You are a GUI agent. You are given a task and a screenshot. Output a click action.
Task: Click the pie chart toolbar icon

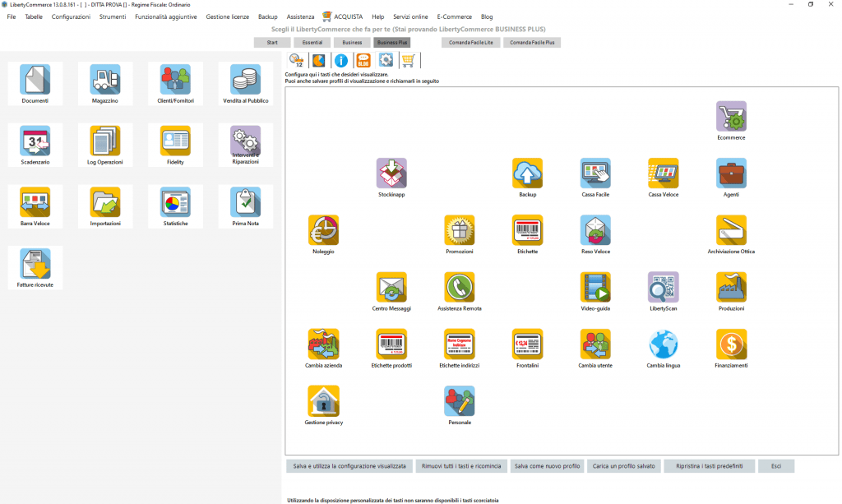[318, 61]
